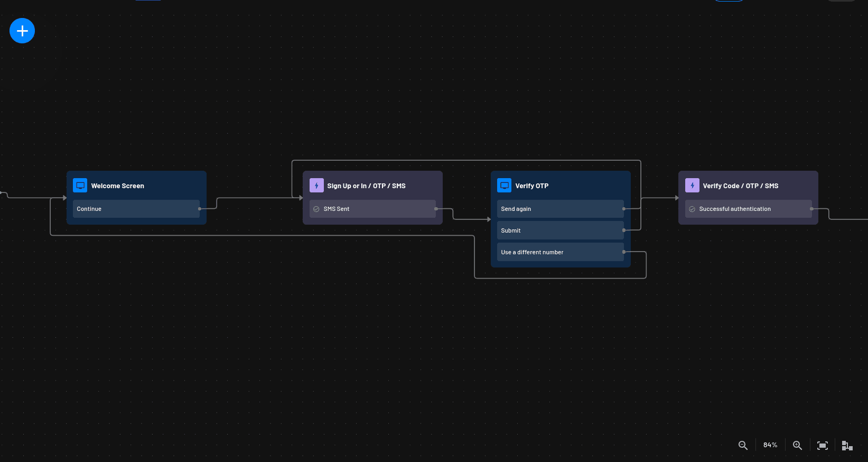Select the Welcome Screen step title
This screenshot has width=868, height=462.
(117, 186)
